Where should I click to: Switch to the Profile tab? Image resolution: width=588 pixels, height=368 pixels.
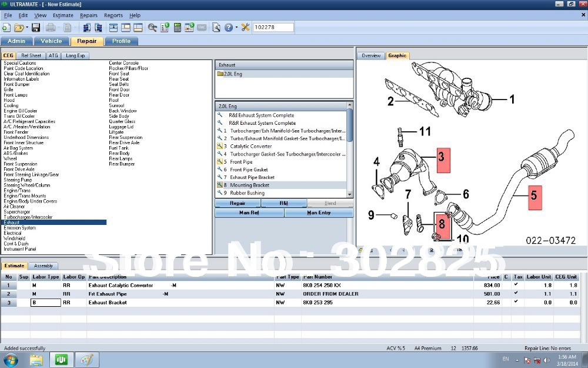click(x=121, y=41)
